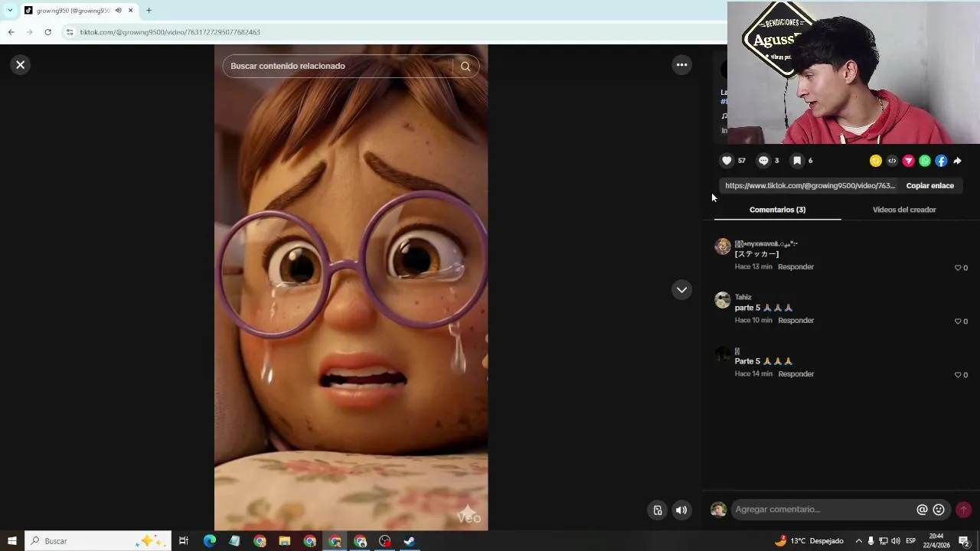Screen dimensions: 980x551
Task: Focus the 'Agregar comentario...' input box
Action: coord(823,510)
